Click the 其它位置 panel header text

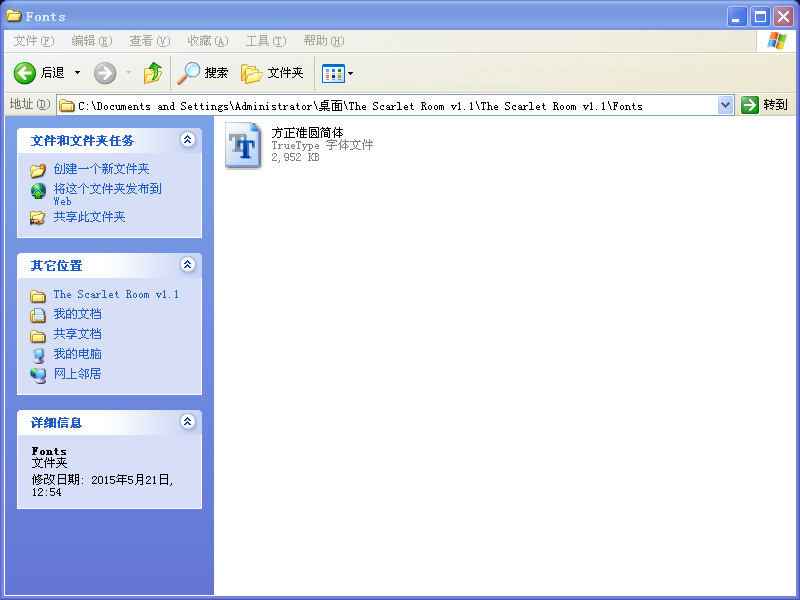pos(56,266)
